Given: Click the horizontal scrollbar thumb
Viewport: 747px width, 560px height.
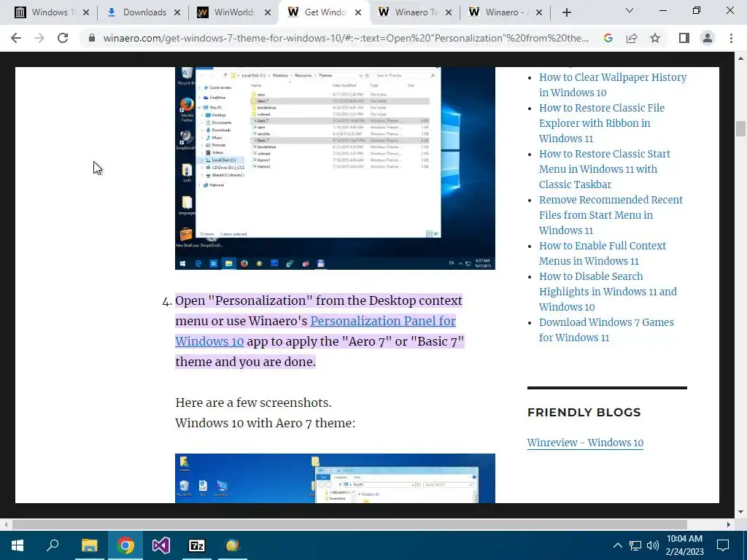Looking at the screenshot, I should click(349, 524).
